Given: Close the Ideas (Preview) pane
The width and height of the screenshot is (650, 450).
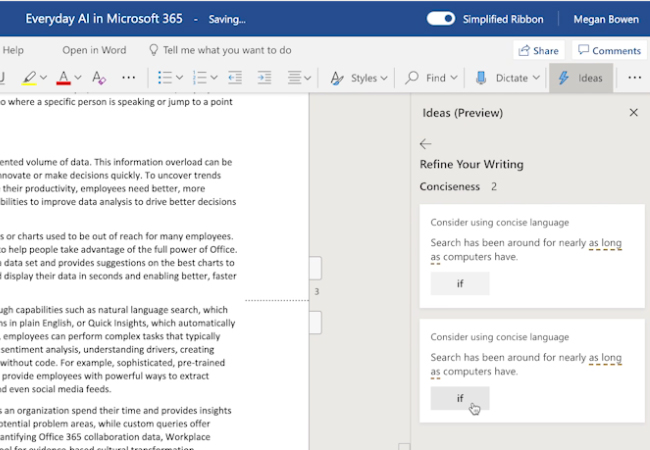Looking at the screenshot, I should pyautogui.click(x=633, y=112).
